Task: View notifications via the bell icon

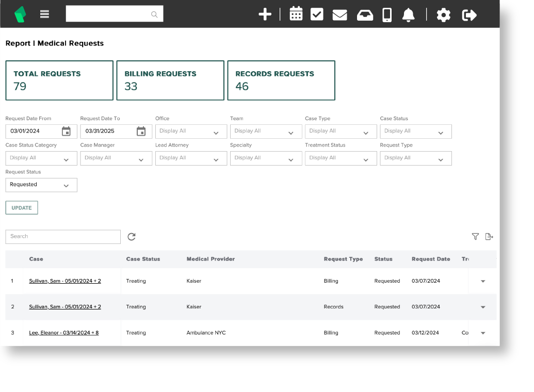Action: (408, 15)
